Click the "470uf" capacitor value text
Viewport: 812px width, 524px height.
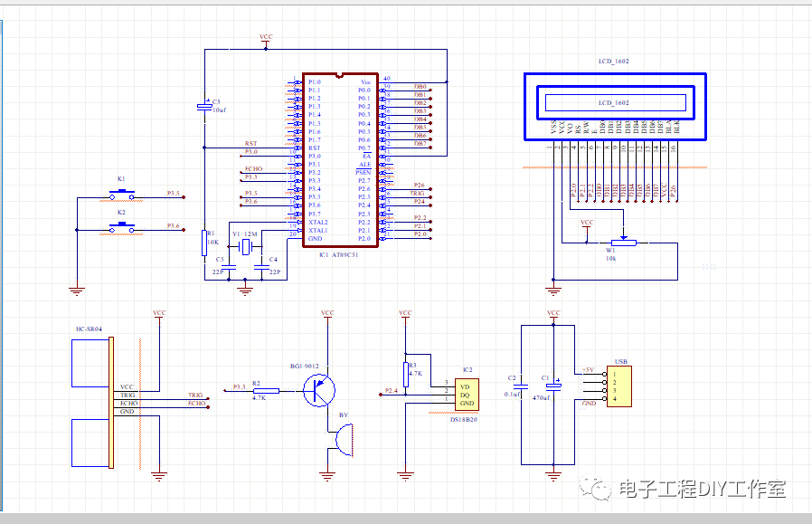pyautogui.click(x=541, y=397)
